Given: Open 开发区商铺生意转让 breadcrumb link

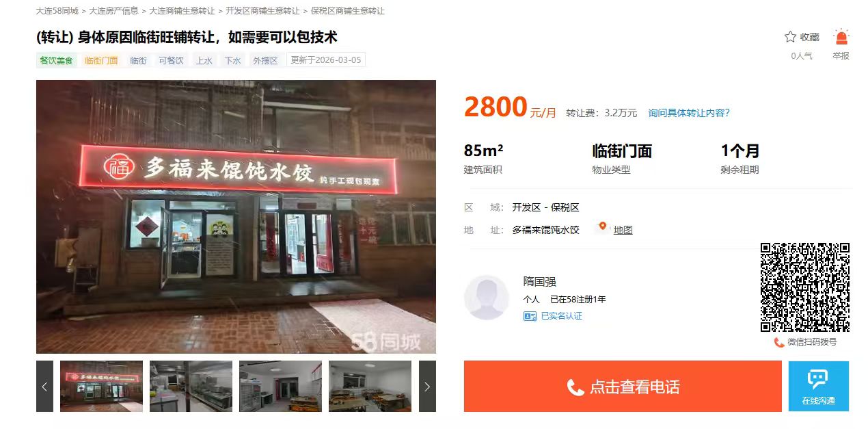Looking at the screenshot, I should point(262,11).
